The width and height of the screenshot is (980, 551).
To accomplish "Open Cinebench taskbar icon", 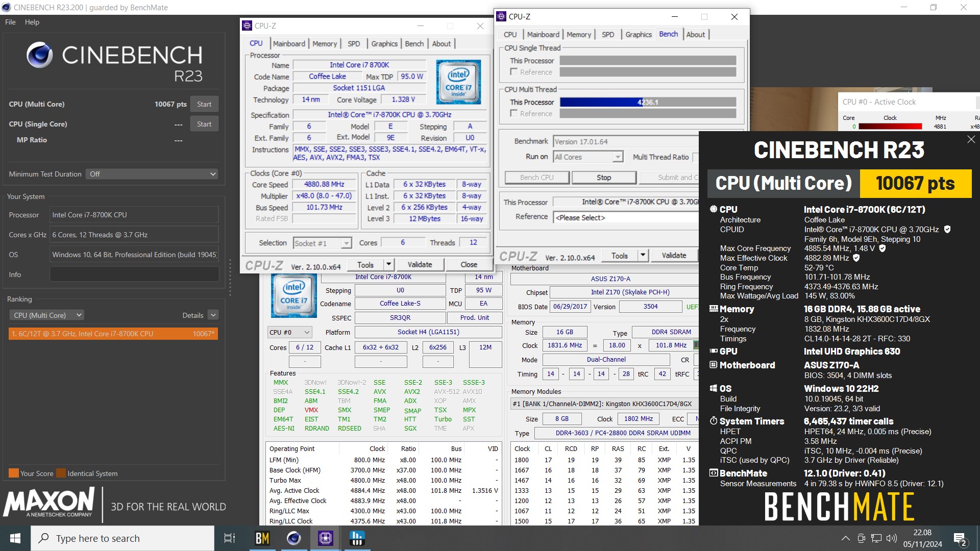I will tap(294, 538).
